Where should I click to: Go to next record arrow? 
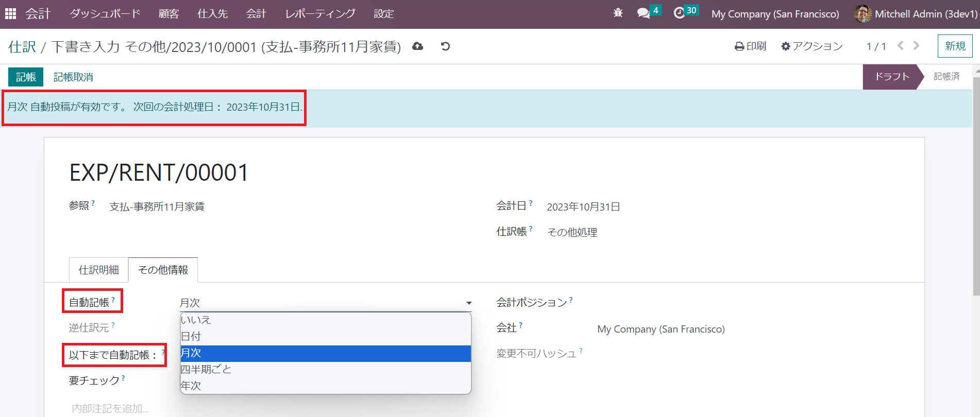[916, 46]
